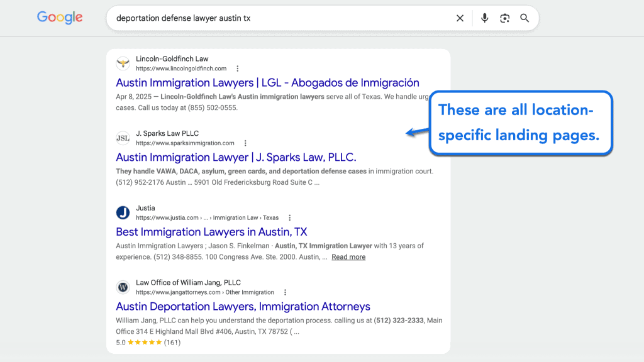Click the Lincoln-Goldfinch Law site name
This screenshot has height=362, width=644.
click(172, 58)
